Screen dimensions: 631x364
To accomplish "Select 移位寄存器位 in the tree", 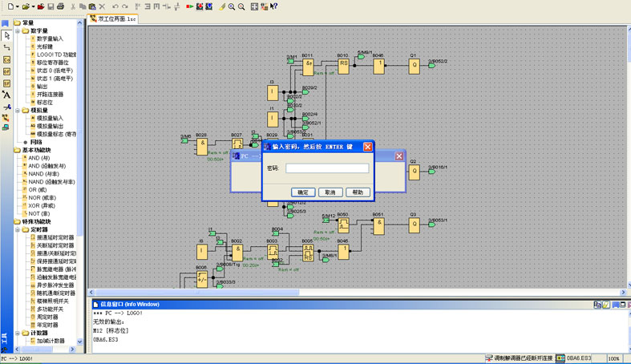I will coord(53,63).
